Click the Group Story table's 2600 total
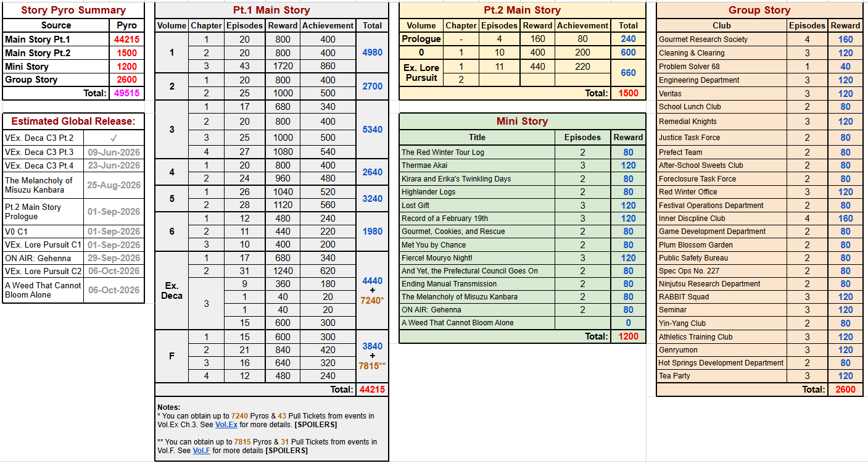This screenshot has height=463, width=868. pos(845,390)
